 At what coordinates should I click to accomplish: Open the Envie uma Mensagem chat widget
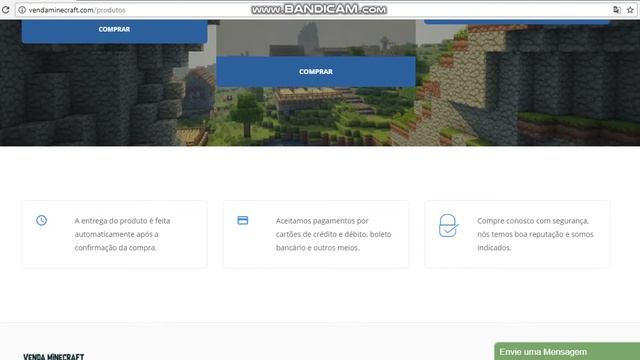(567, 351)
